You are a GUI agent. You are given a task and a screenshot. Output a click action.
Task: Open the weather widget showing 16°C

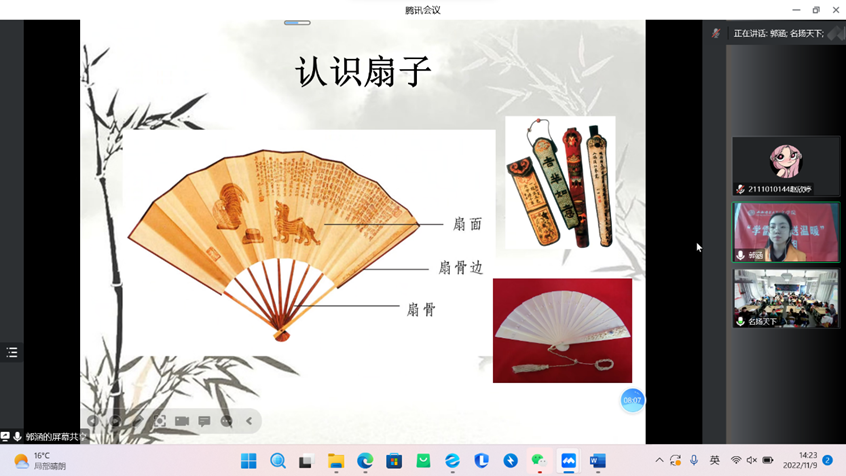pos(40,461)
